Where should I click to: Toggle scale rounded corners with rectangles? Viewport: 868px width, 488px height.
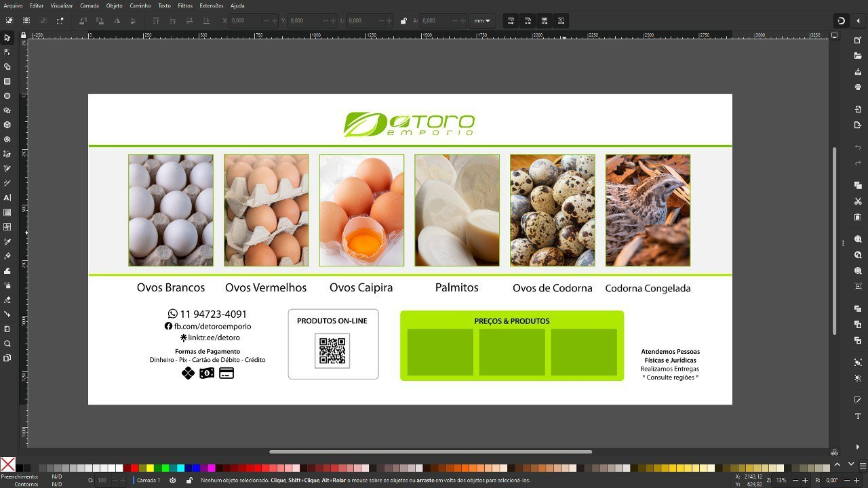pos(528,21)
